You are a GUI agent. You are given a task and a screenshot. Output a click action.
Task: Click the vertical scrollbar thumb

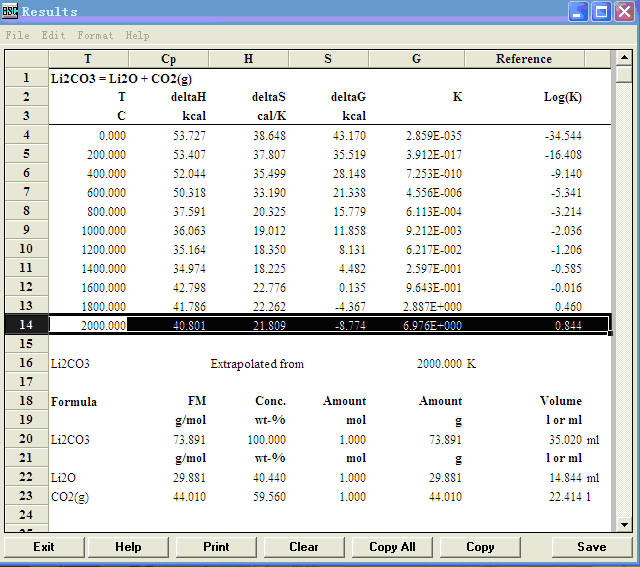624,74
